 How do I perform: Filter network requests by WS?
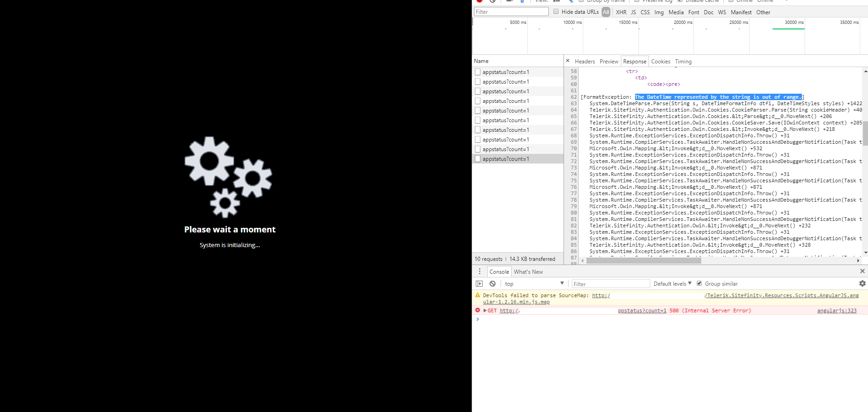pyautogui.click(x=722, y=12)
